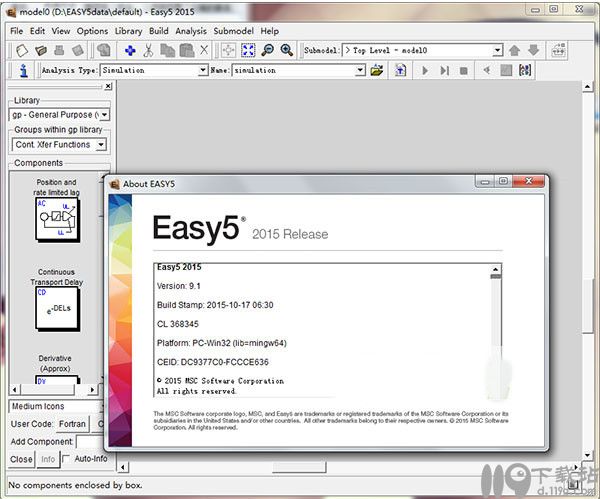This screenshot has height=499, width=600.
Task: Close the library panel with small X
Action: point(108,86)
